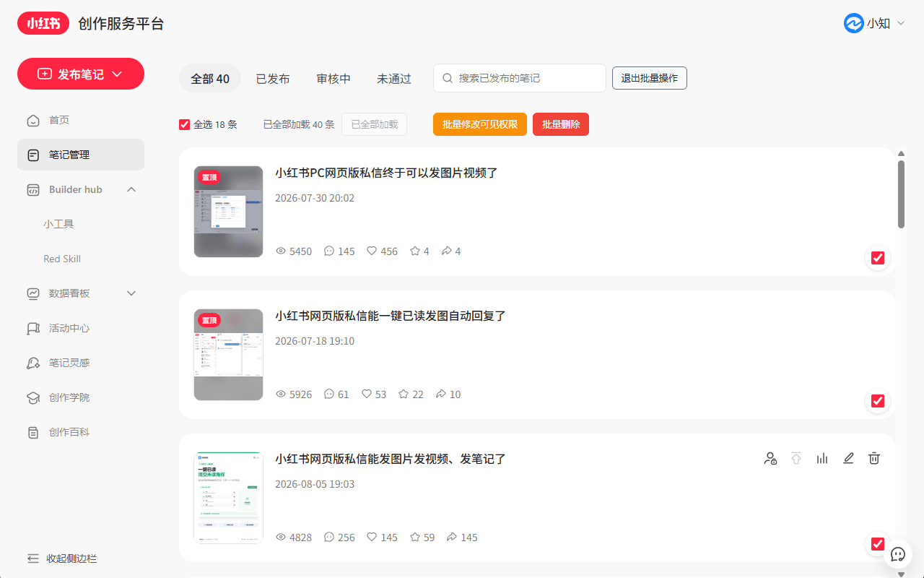Click likes heart icon showing 53

[x=367, y=394]
